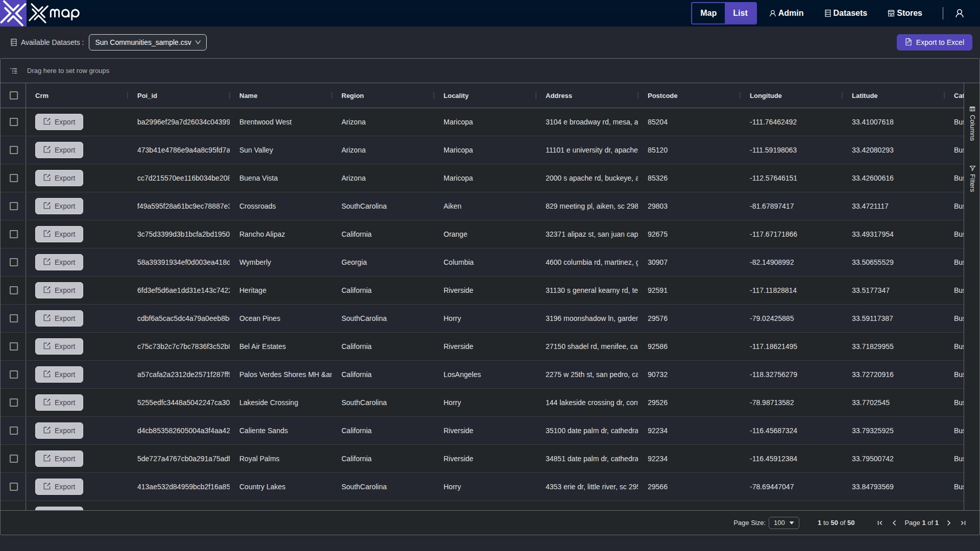Export the Sun Valley row to CRM
This screenshot has height=551, width=980.
click(x=59, y=150)
